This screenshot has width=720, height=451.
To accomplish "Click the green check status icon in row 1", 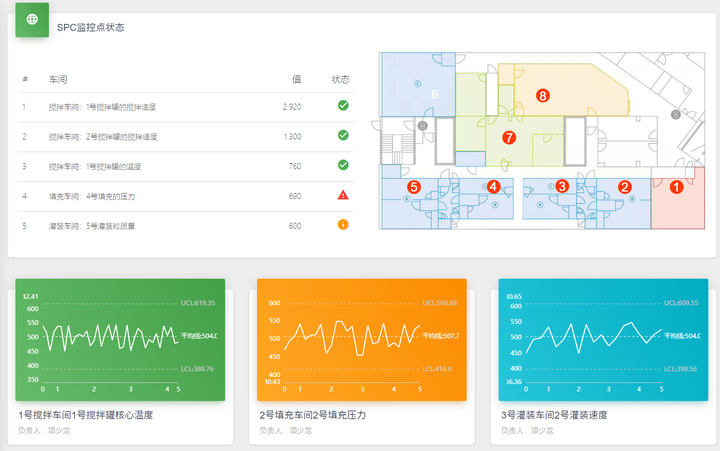I will (343, 106).
